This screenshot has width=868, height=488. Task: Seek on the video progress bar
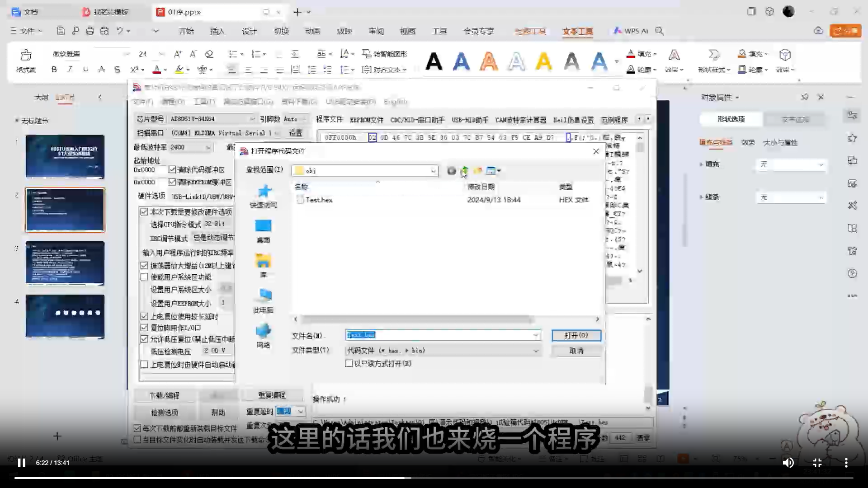[x=434, y=478]
